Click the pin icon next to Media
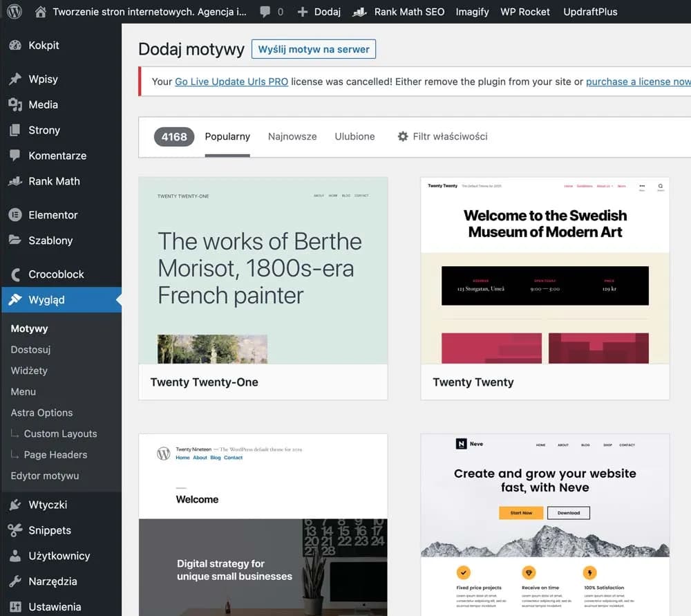Screen dimensions: 691x616 point(15,104)
